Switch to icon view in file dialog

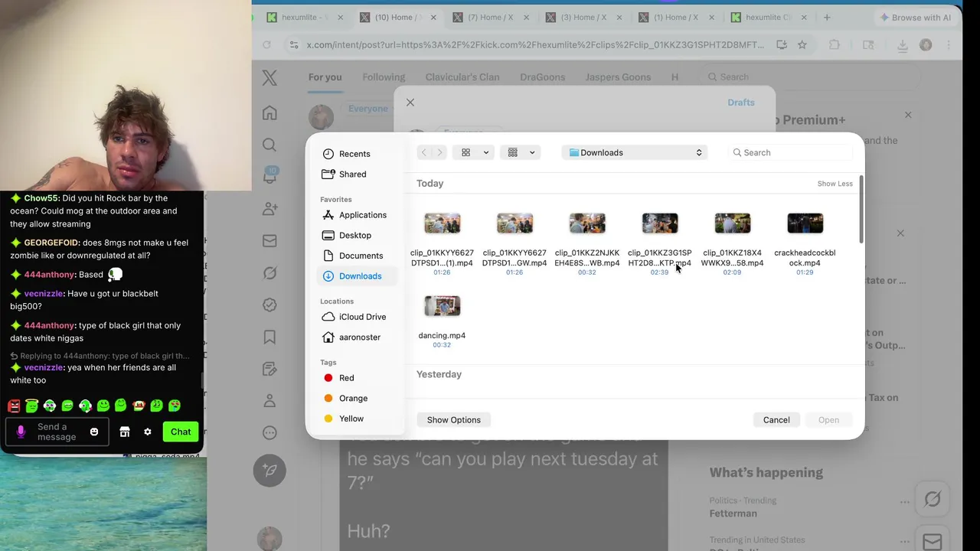465,153
